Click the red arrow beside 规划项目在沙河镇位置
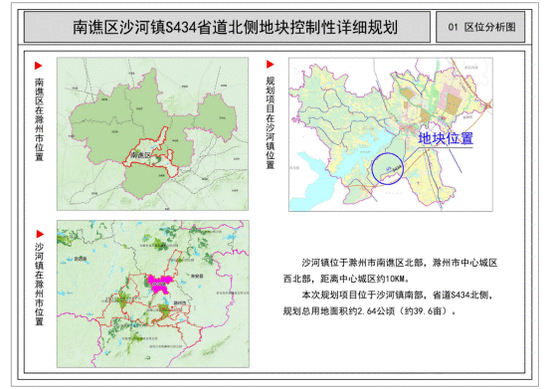 [270, 64]
